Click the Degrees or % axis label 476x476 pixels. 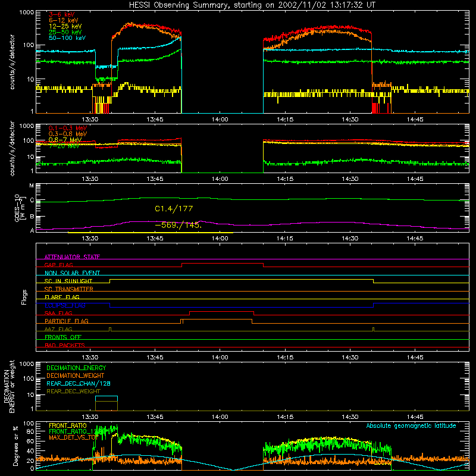coord(16,446)
